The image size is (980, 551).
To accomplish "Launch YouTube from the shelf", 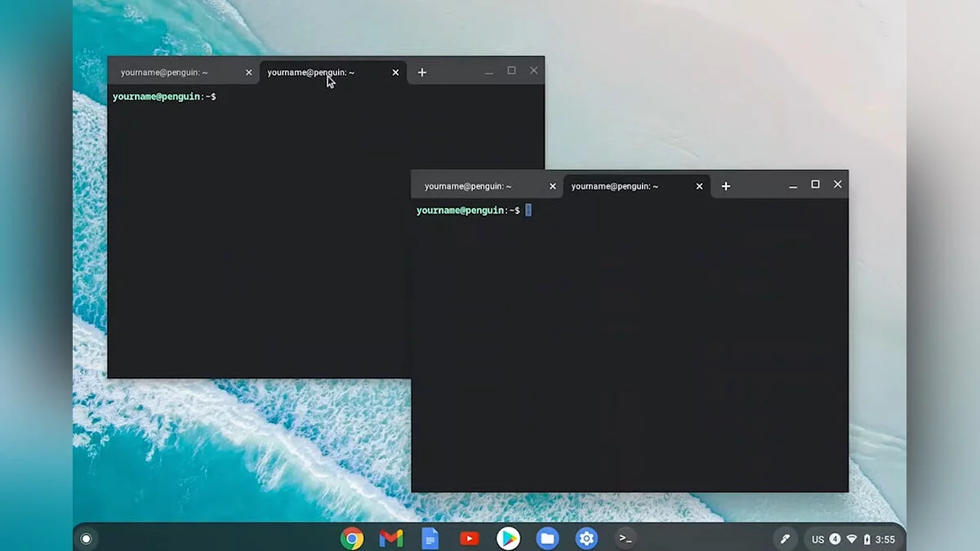I will [x=470, y=539].
